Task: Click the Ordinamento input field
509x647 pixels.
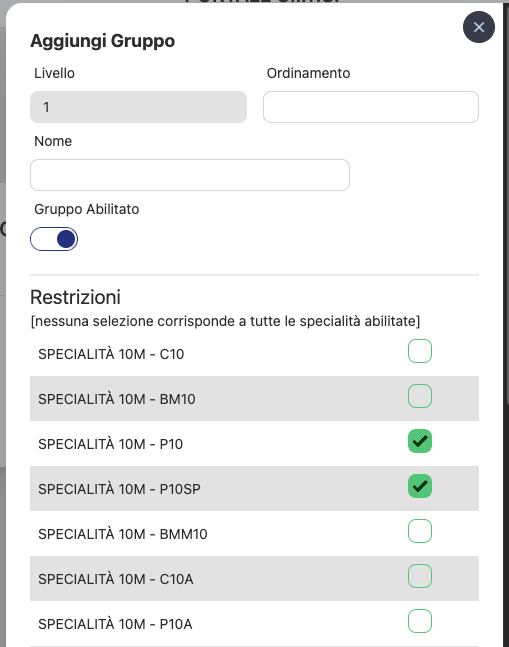Action: [371, 107]
